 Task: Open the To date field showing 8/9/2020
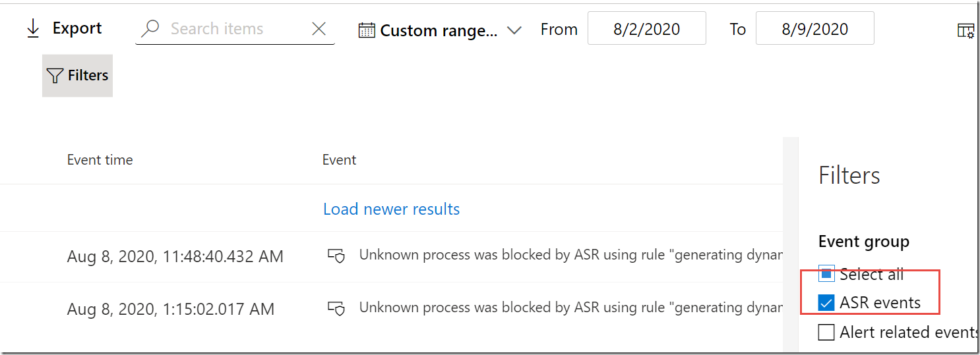(x=814, y=30)
